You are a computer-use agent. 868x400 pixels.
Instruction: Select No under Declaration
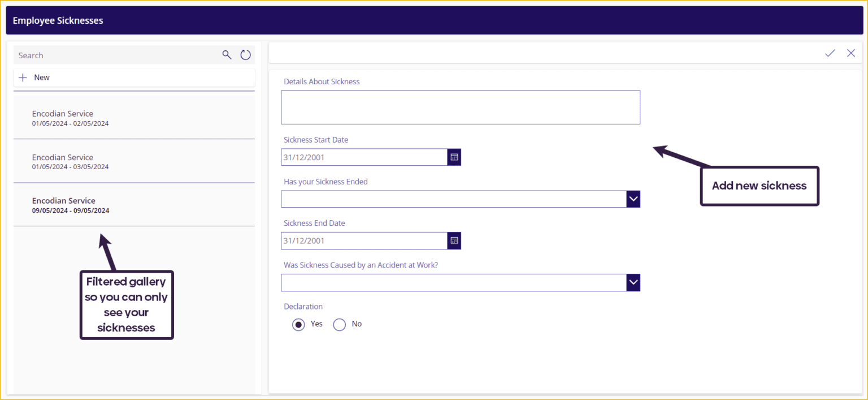tap(340, 324)
